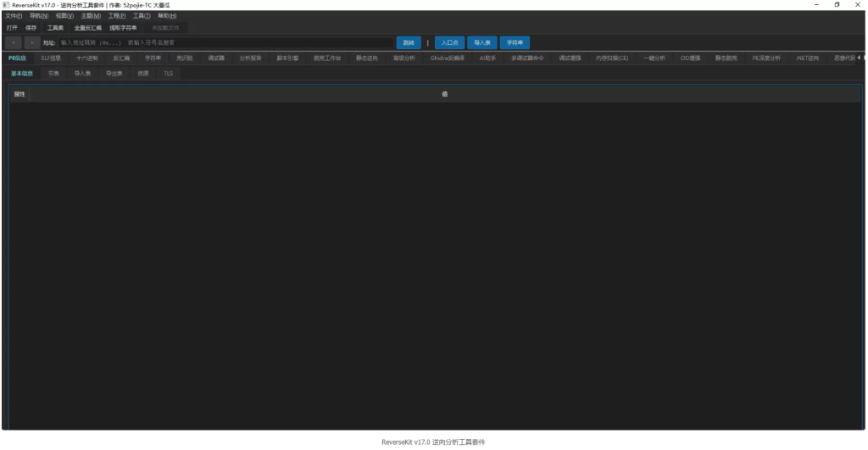
Task: Open the 静态脱壳 tab
Action: tap(726, 58)
